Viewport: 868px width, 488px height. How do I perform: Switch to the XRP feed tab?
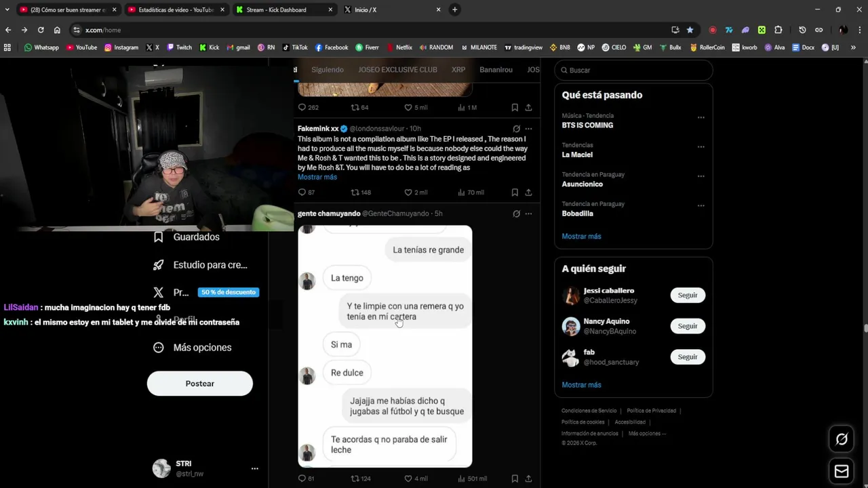[458, 70]
